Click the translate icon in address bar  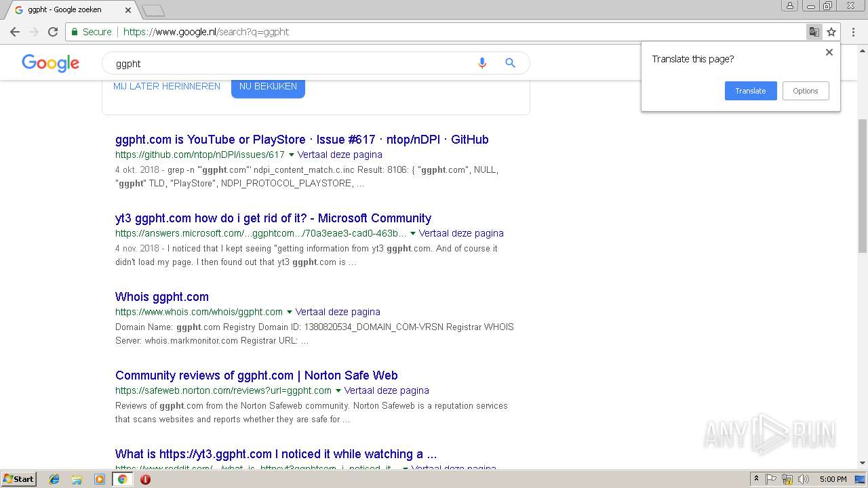pos(814,32)
